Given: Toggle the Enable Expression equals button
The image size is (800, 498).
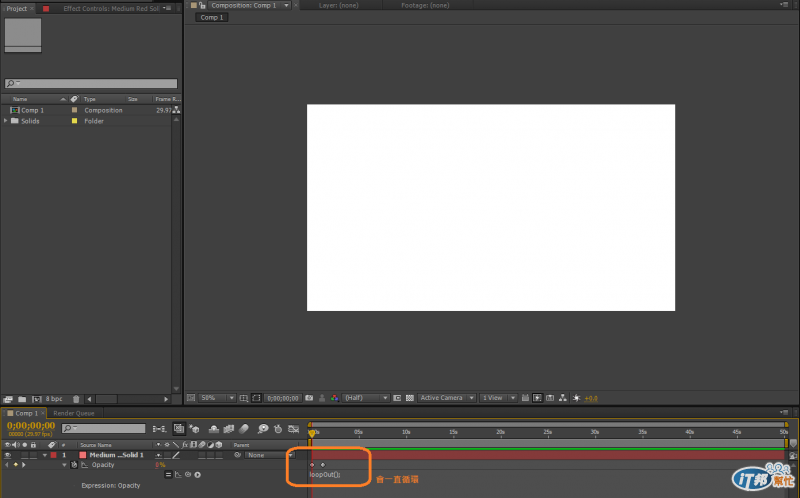Looking at the screenshot, I should pyautogui.click(x=168, y=475).
